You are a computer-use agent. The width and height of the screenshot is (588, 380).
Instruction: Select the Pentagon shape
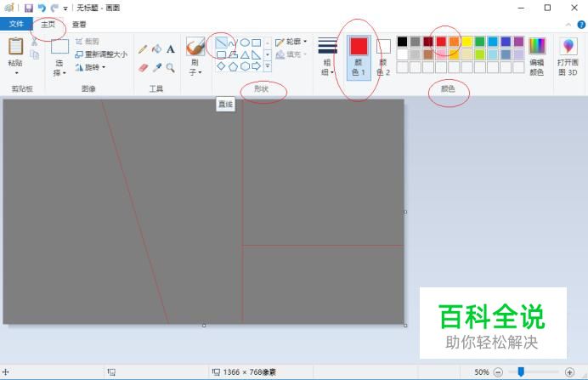pos(233,66)
